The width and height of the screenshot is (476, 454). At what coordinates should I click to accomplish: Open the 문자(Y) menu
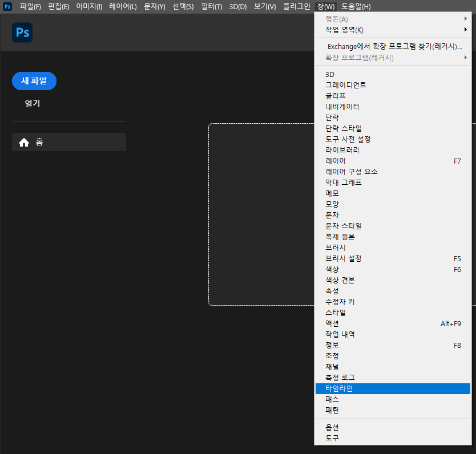(x=155, y=6)
